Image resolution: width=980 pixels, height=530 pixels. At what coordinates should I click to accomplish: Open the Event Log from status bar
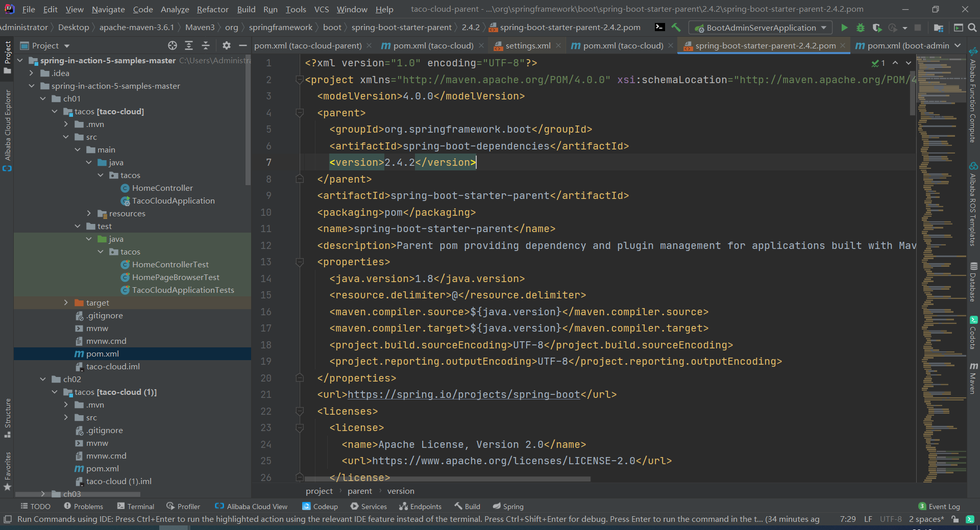(x=939, y=507)
